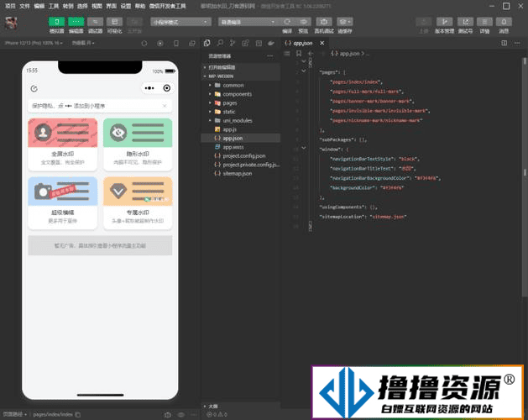528x420 pixels.
Task: Open the 微信开发者工具 menu
Action: click(x=167, y=6)
